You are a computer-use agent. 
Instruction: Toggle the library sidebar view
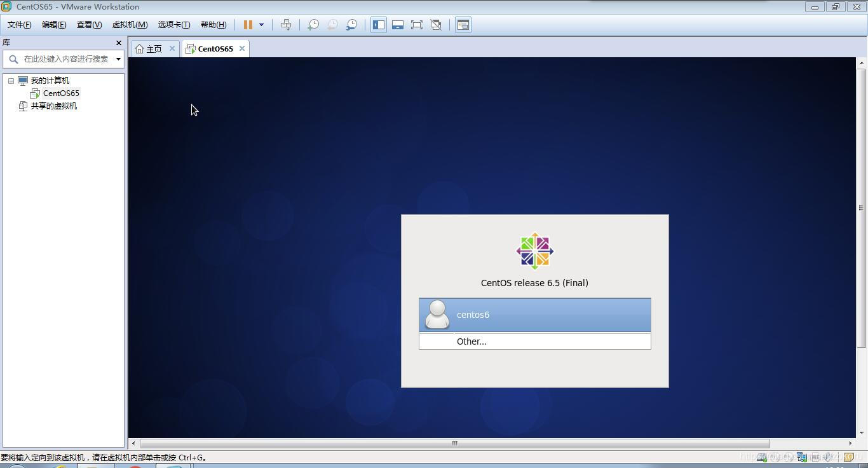coord(379,25)
